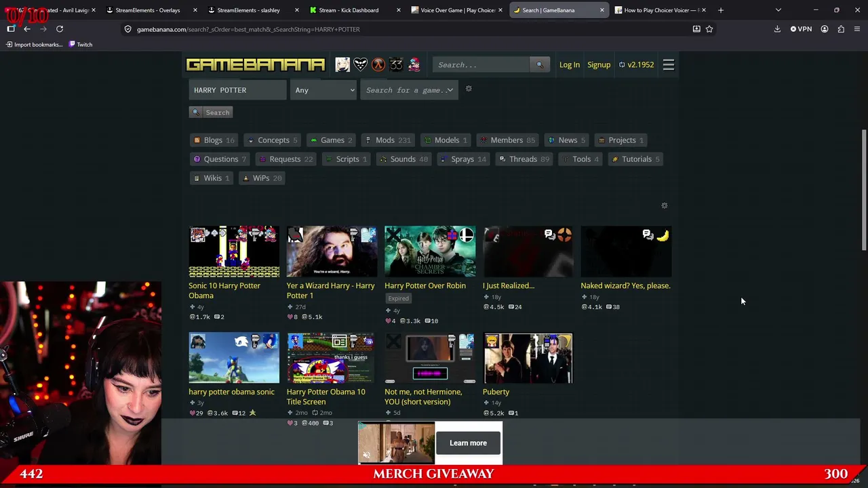Screen dimensions: 868x488
Task: Switch to the StreamElements - Overlays tab
Action: tap(151, 10)
